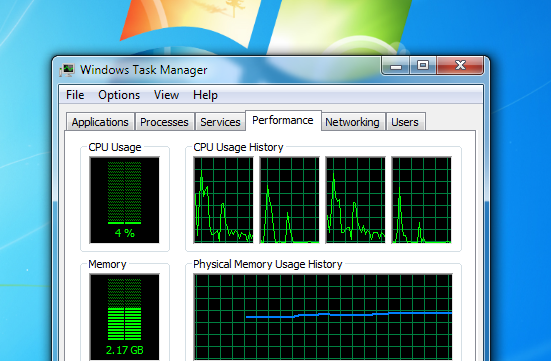
Task: Switch to the Applications tab
Action: (x=100, y=122)
